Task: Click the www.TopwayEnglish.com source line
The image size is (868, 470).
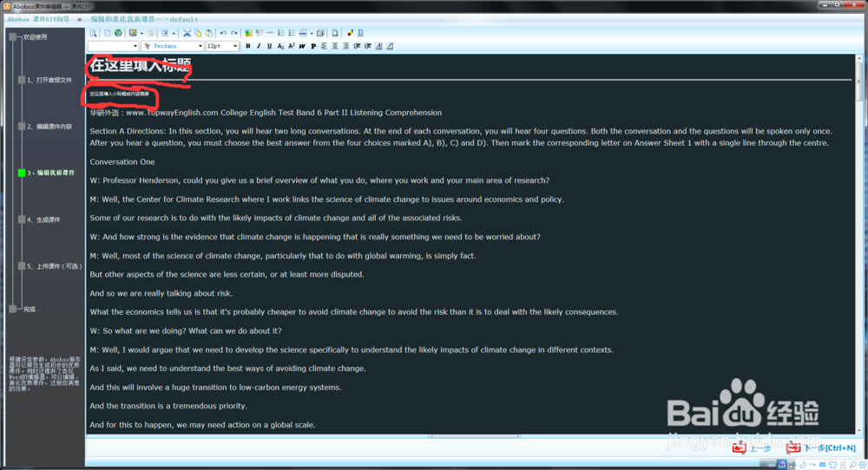Action: (266, 113)
